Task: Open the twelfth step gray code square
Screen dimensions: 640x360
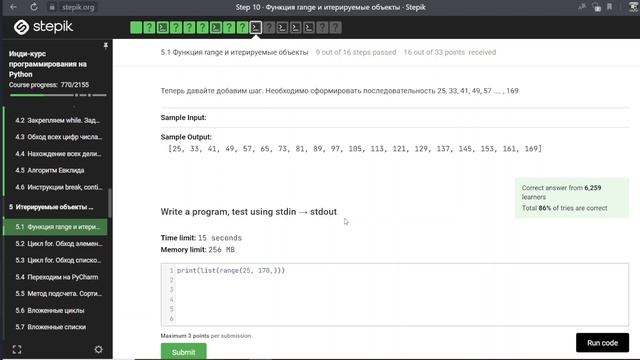Action: tap(282, 27)
